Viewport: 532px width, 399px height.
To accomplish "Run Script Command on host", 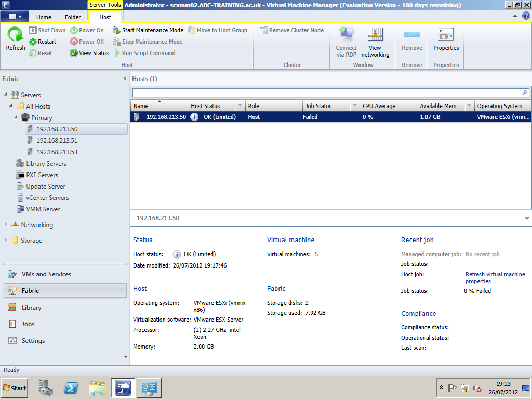I will tap(145, 53).
